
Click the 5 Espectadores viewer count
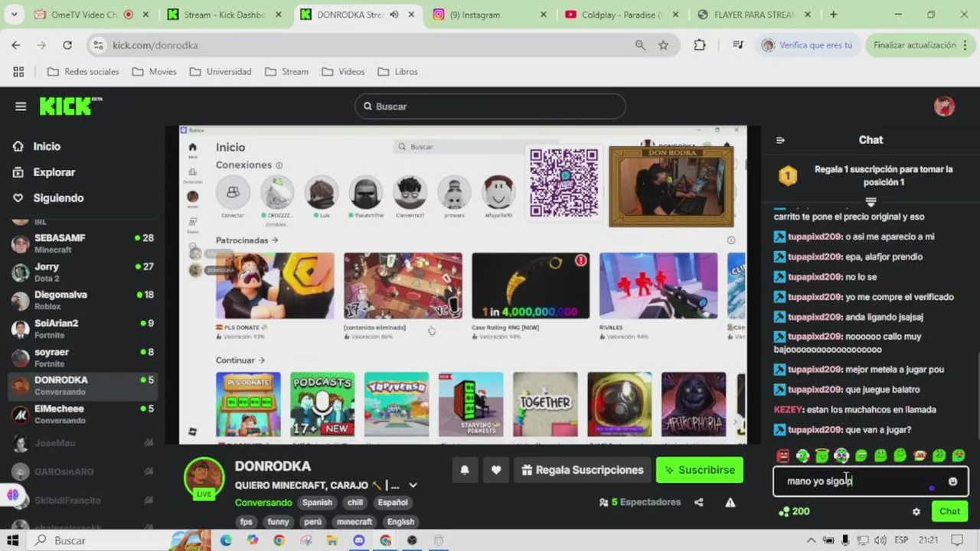tap(641, 502)
